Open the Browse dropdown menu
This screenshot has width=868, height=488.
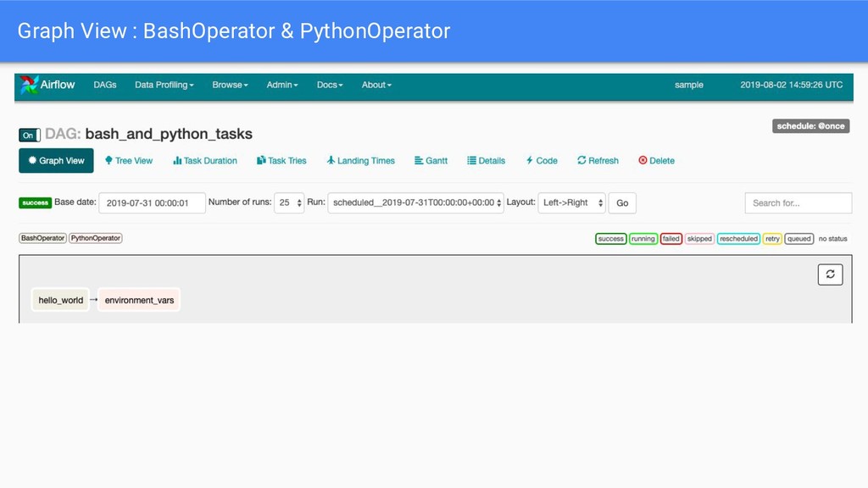230,85
